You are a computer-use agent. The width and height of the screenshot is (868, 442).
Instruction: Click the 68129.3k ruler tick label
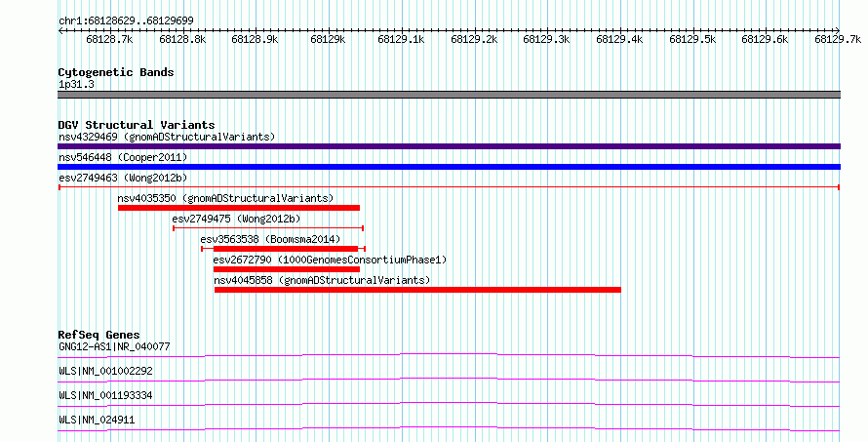click(x=546, y=40)
